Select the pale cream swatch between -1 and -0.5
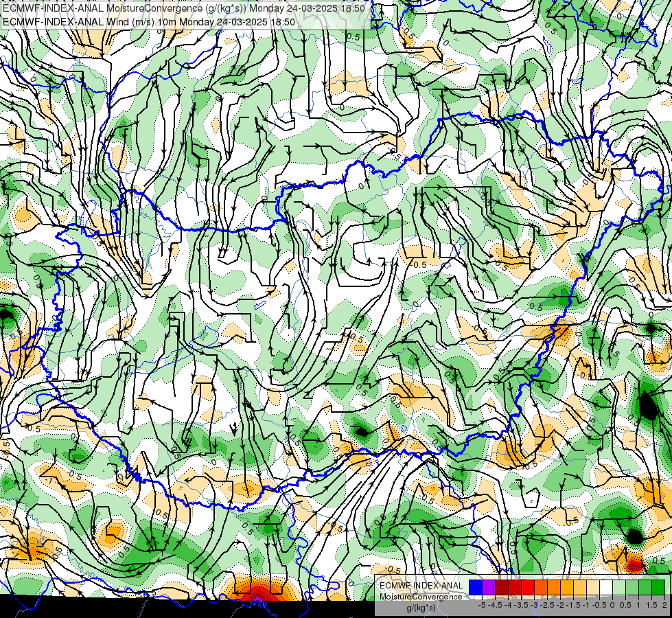The height and width of the screenshot is (618, 672). [593, 588]
